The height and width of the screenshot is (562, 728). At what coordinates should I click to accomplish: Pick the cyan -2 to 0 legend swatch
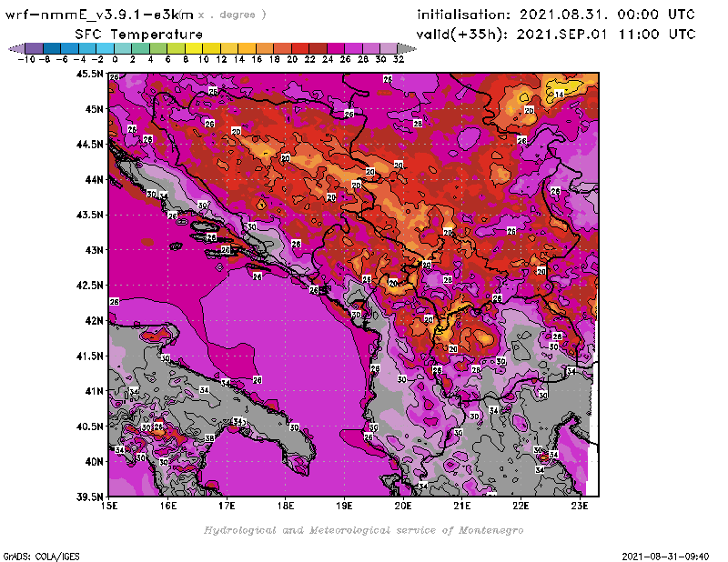[x=105, y=49]
